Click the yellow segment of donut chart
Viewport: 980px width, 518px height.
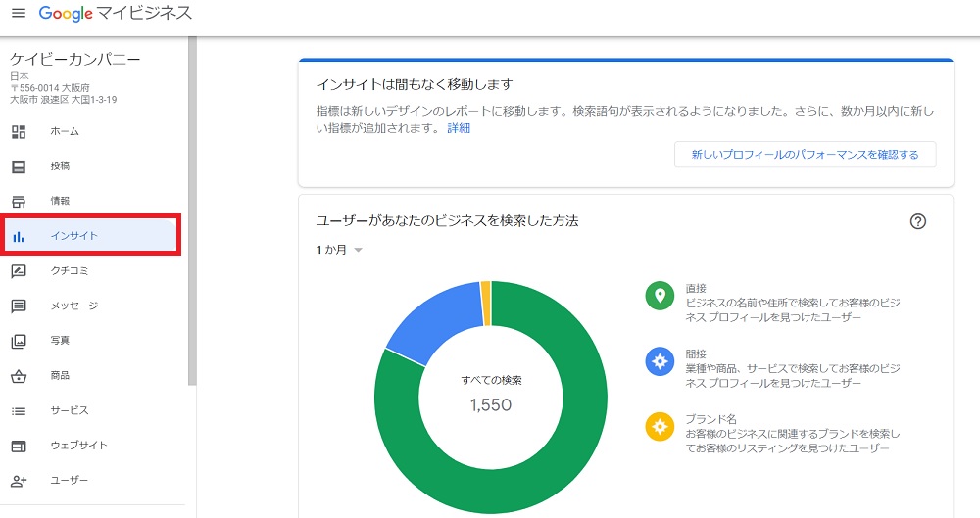point(486,303)
